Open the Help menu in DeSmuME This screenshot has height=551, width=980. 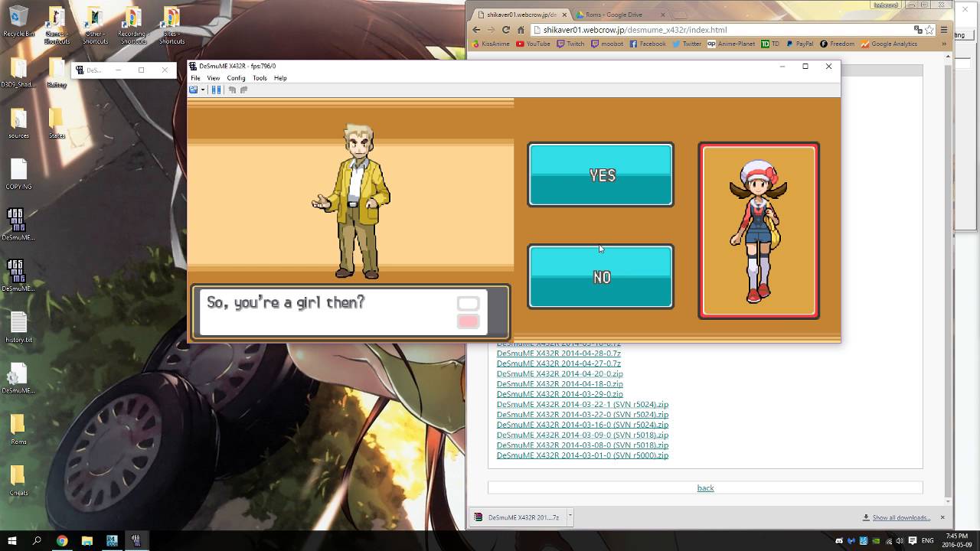pos(280,78)
